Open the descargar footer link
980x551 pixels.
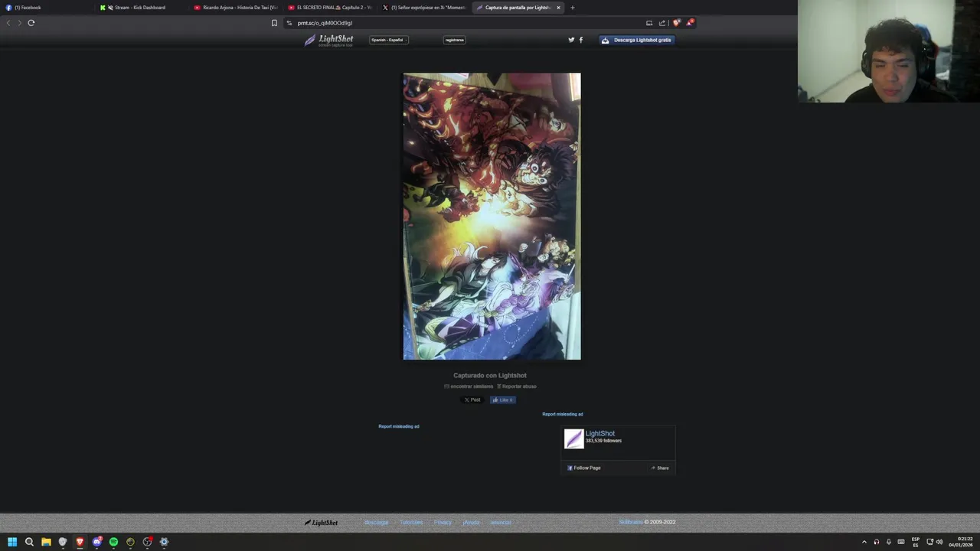(377, 523)
